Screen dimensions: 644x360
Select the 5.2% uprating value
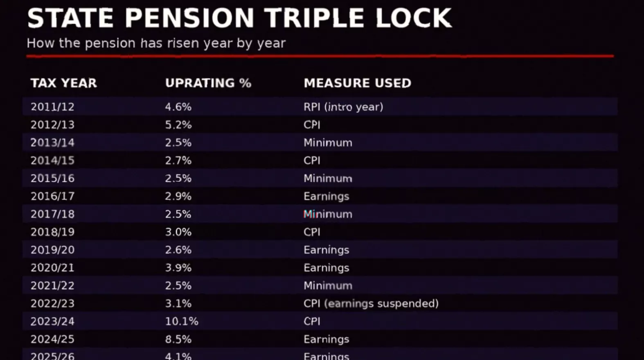(178, 125)
